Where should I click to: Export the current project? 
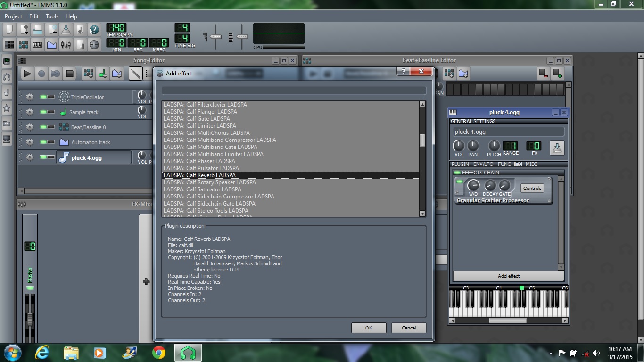(x=80, y=30)
